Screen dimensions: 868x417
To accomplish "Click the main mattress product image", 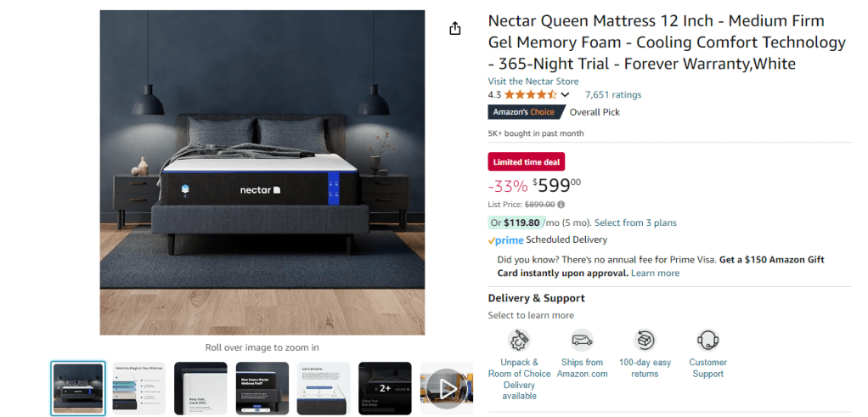I will 262,172.
